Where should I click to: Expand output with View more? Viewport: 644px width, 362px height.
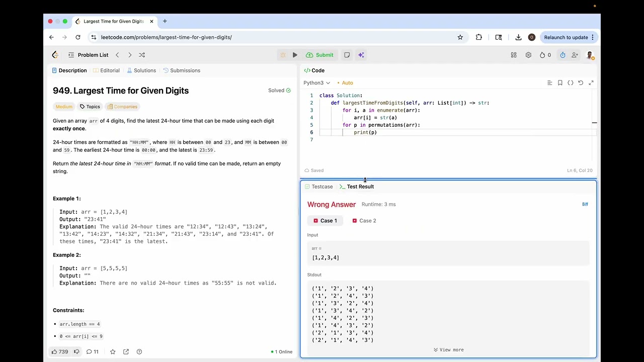coord(448,350)
